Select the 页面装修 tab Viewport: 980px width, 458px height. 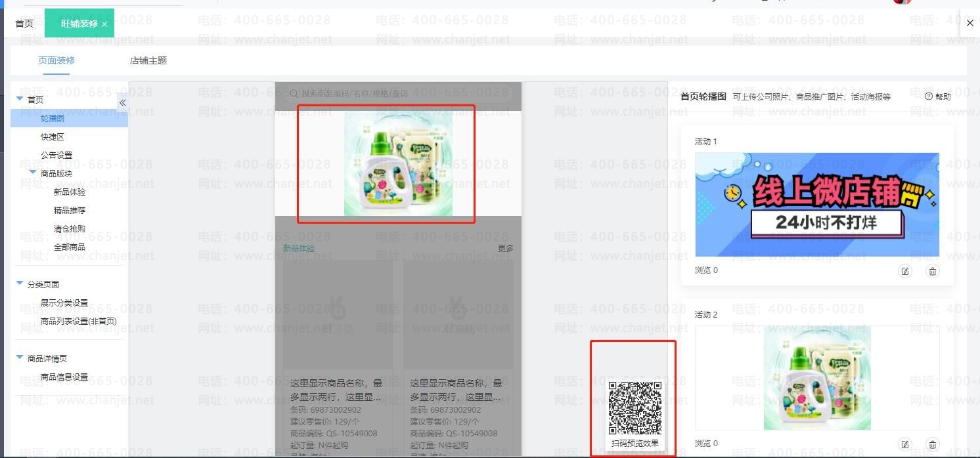tap(56, 60)
